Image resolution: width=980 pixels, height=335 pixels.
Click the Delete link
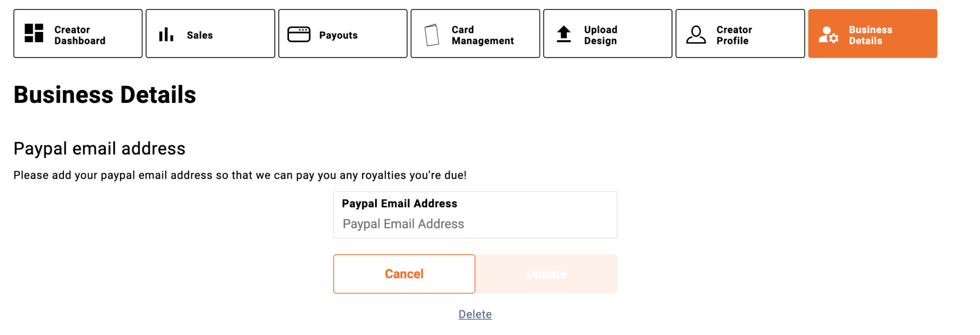475,314
